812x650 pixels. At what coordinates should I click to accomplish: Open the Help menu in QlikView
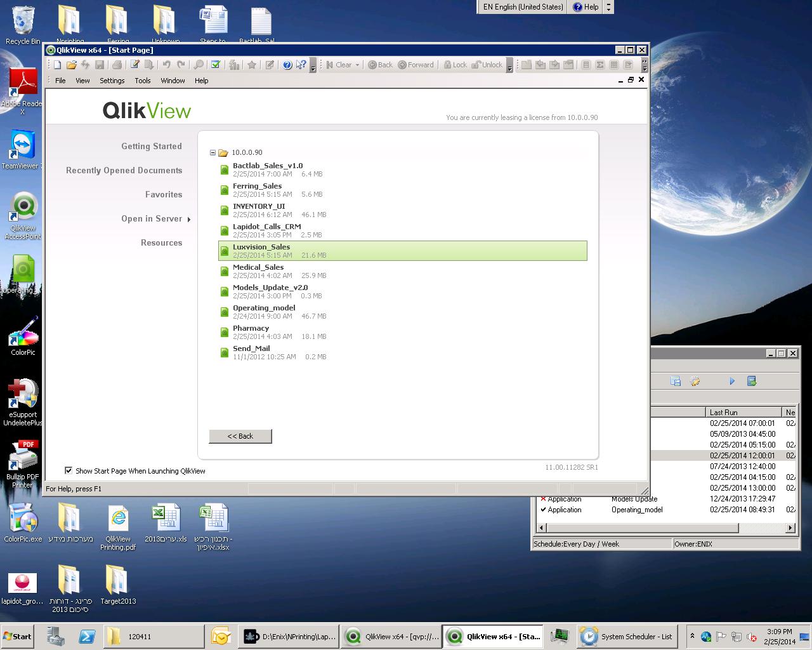201,81
